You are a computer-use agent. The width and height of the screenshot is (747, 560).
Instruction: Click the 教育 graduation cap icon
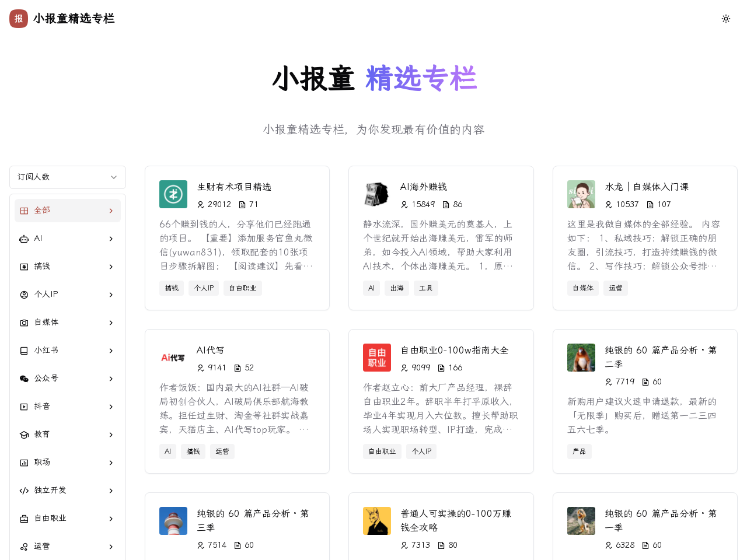pos(24,435)
